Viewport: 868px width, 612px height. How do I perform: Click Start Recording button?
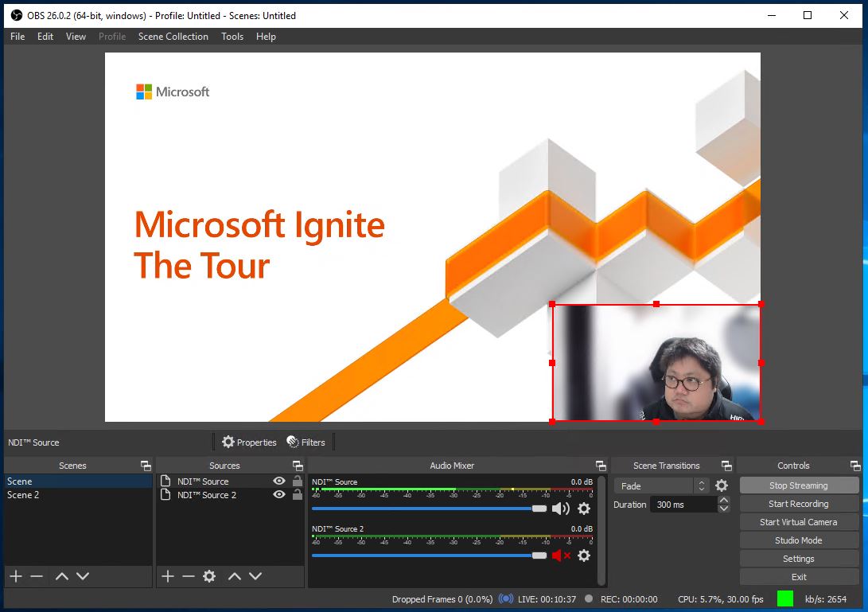[x=799, y=504]
